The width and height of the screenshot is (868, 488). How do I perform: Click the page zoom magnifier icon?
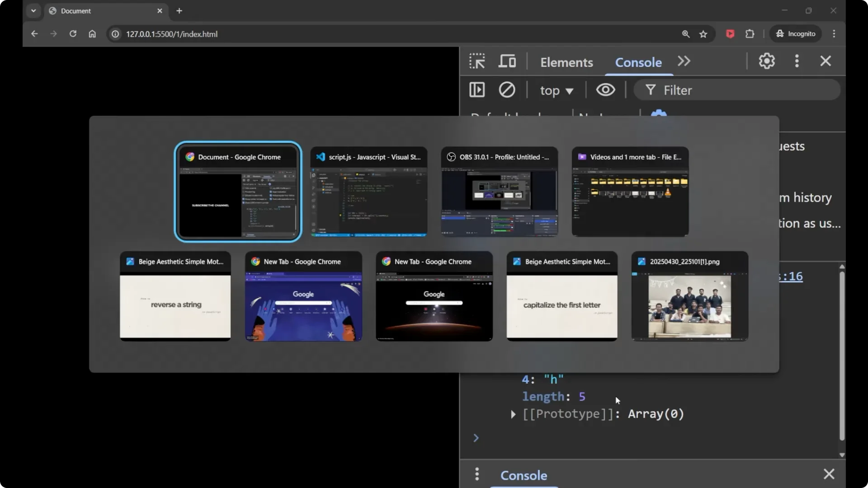tap(686, 34)
